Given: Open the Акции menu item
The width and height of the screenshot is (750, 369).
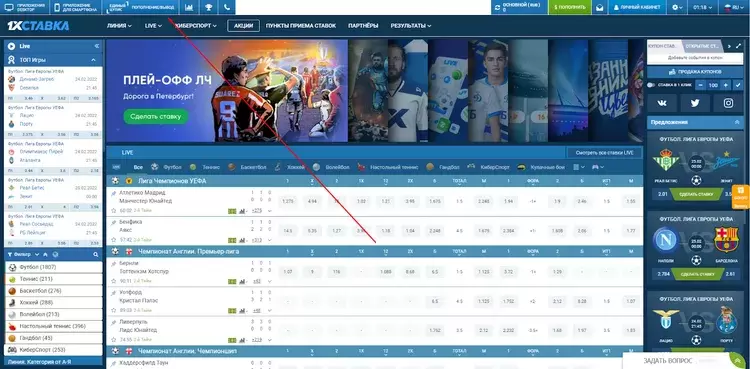Looking at the screenshot, I should click(x=243, y=26).
